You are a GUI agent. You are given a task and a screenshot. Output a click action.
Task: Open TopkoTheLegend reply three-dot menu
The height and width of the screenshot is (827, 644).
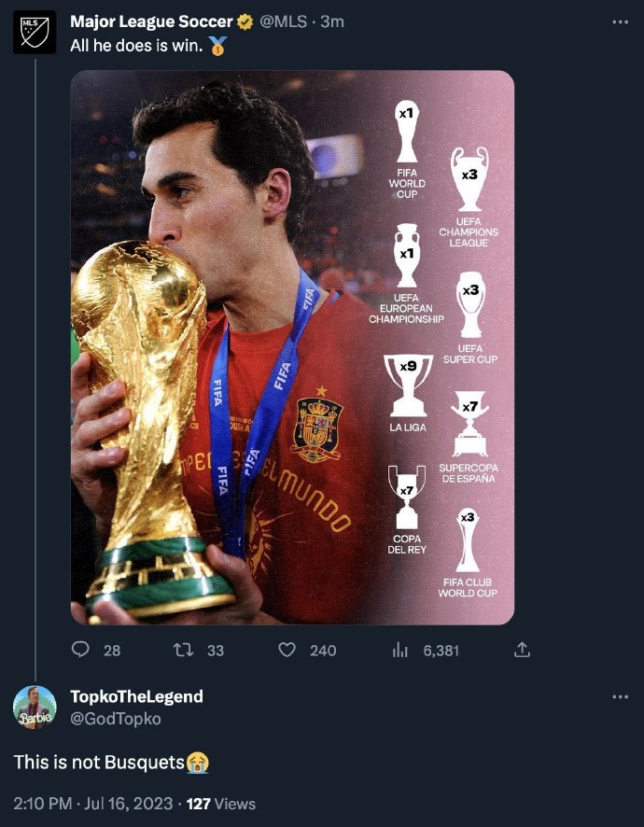[x=621, y=697]
